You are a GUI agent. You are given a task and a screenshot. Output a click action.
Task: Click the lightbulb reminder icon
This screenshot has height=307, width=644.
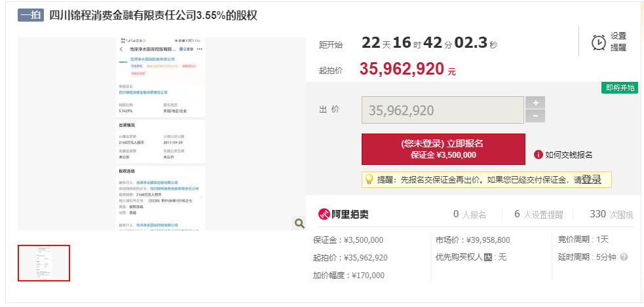click(369, 179)
